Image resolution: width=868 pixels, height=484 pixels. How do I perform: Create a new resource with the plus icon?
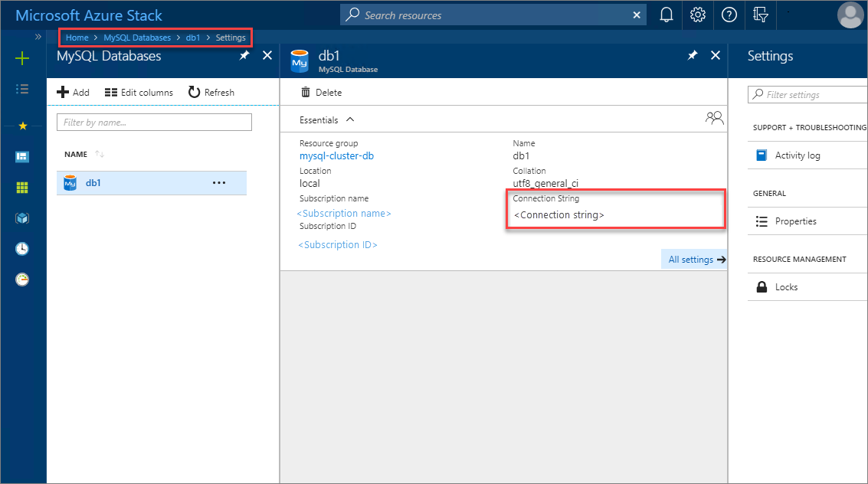[x=22, y=57]
